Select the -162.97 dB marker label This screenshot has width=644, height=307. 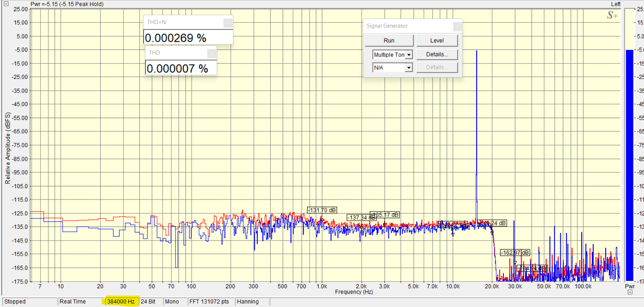(515, 253)
